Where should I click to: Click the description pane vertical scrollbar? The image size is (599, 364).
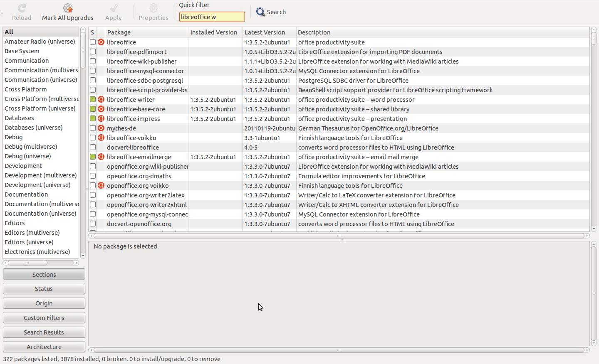(594, 293)
